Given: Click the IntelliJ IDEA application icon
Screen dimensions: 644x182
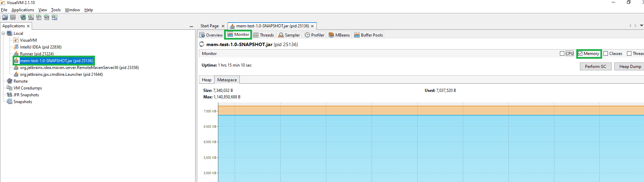Looking at the screenshot, I should tap(16, 47).
